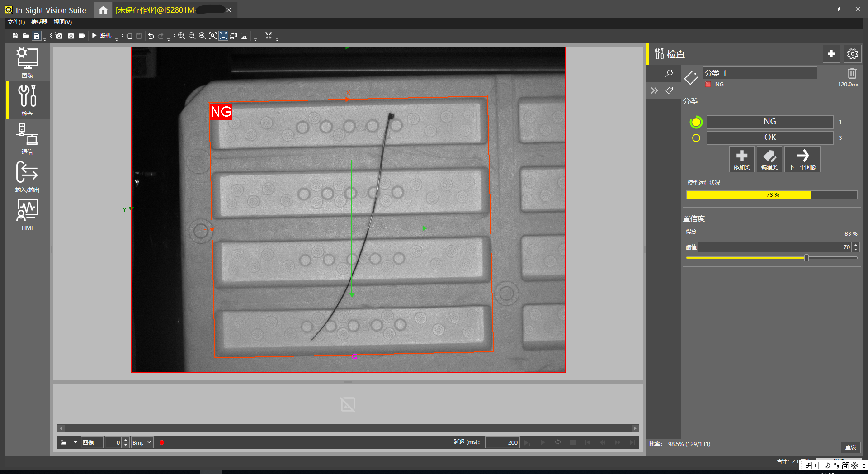Screen dimensions: 868x474
Task: Increase the image index with up stepper
Action: pos(126,440)
